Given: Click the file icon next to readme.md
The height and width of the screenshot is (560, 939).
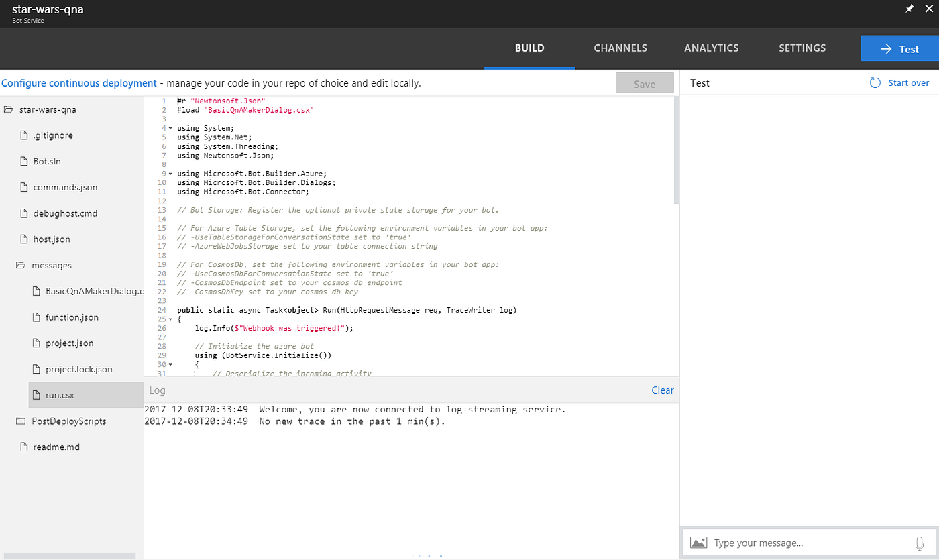Looking at the screenshot, I should 23,447.
